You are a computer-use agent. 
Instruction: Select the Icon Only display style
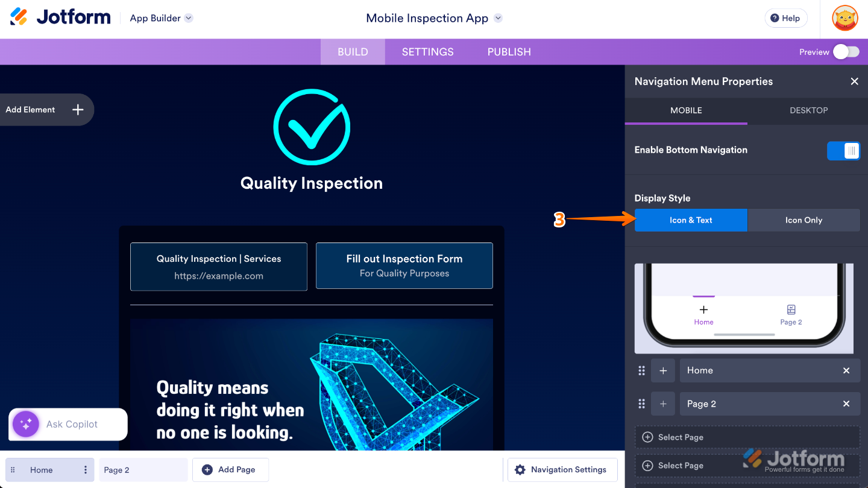804,220
